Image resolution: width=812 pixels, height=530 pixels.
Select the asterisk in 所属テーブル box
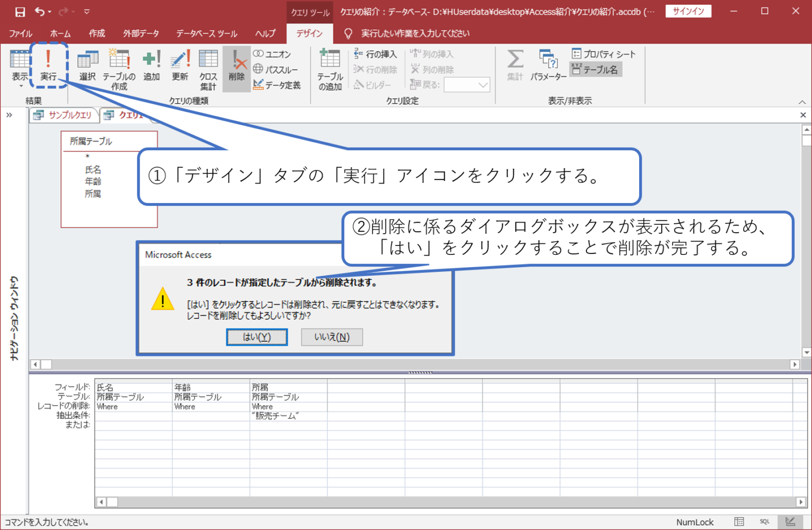[88, 157]
